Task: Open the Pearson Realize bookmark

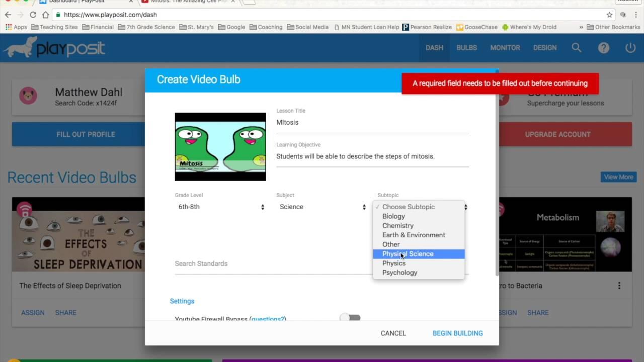Action: pyautogui.click(x=427, y=27)
